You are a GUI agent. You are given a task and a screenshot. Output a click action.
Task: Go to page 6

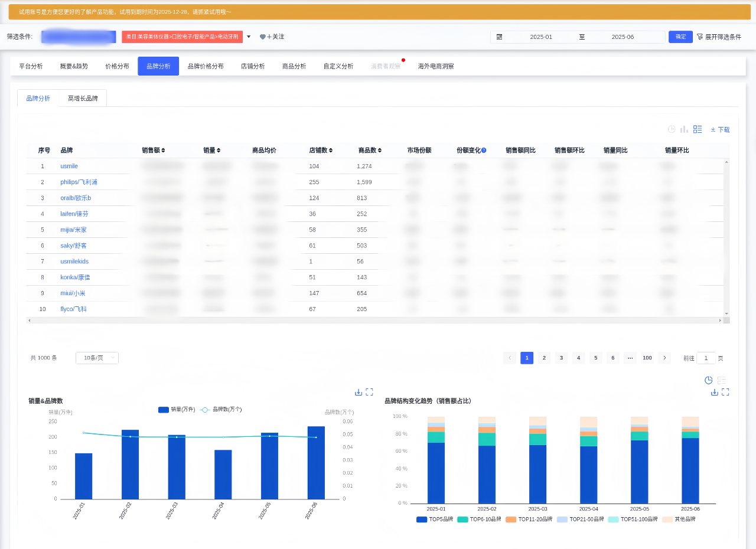click(x=613, y=358)
